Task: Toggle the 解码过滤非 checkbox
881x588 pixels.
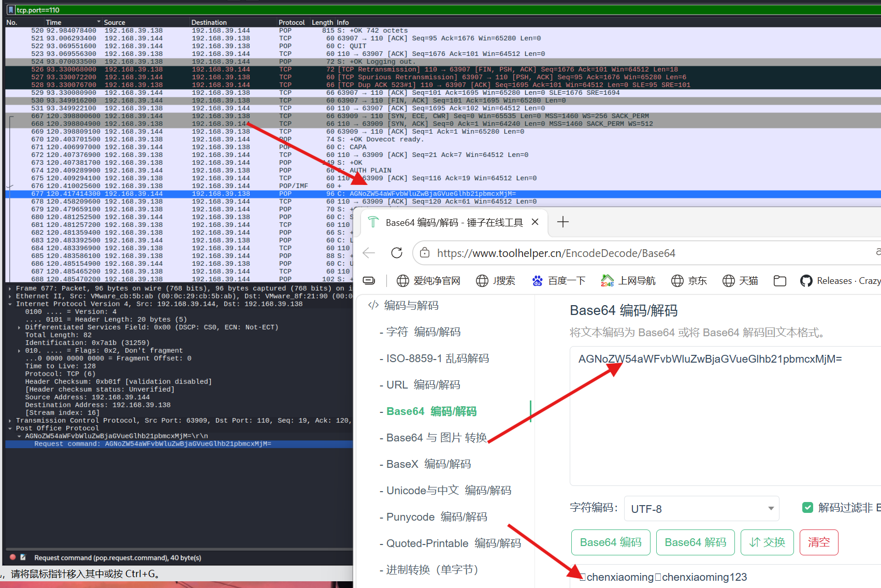Action: (x=807, y=508)
